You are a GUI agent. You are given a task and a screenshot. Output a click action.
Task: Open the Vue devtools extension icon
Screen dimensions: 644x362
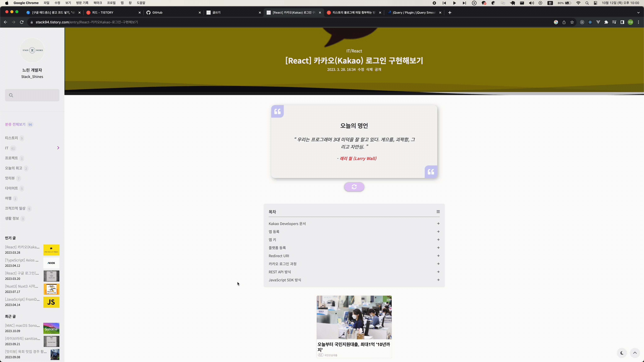point(598,22)
